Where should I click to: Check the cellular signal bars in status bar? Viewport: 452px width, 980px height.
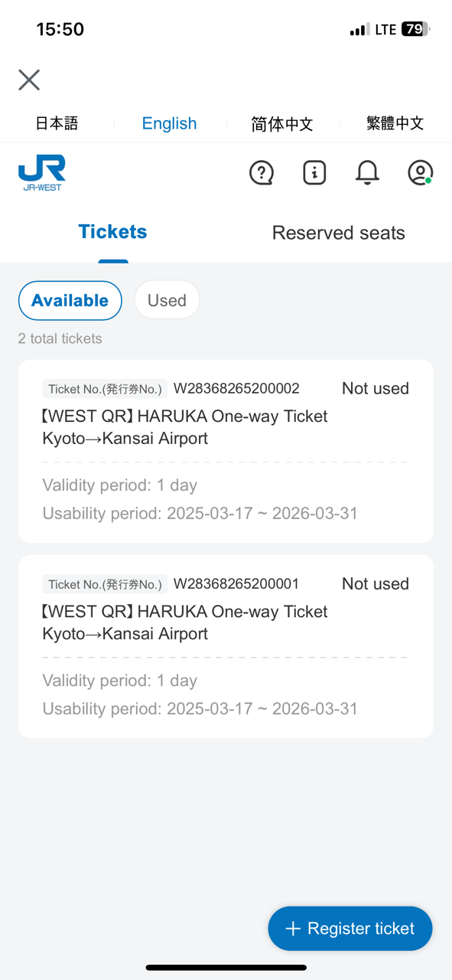pyautogui.click(x=359, y=30)
